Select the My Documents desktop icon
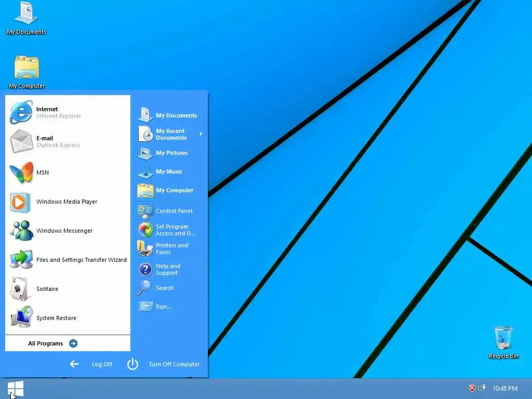The height and width of the screenshot is (399, 532). 26,13
